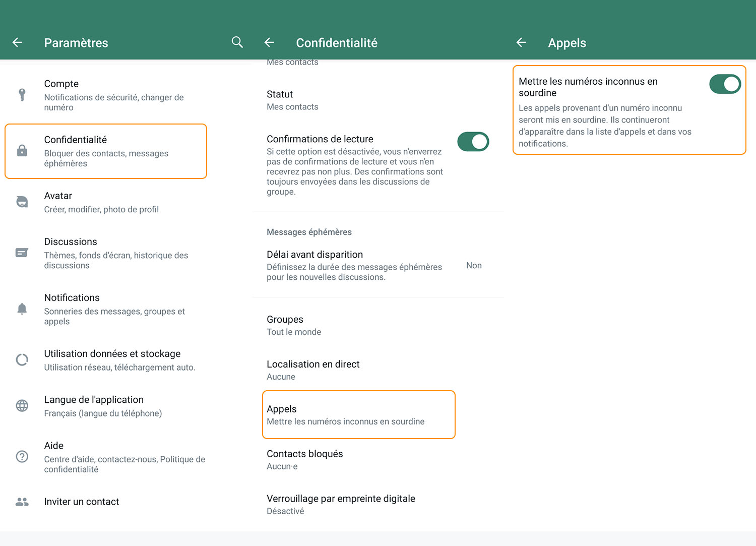Open Confidentialité in Paramètres list
This screenshot has height=546, width=756.
point(106,151)
